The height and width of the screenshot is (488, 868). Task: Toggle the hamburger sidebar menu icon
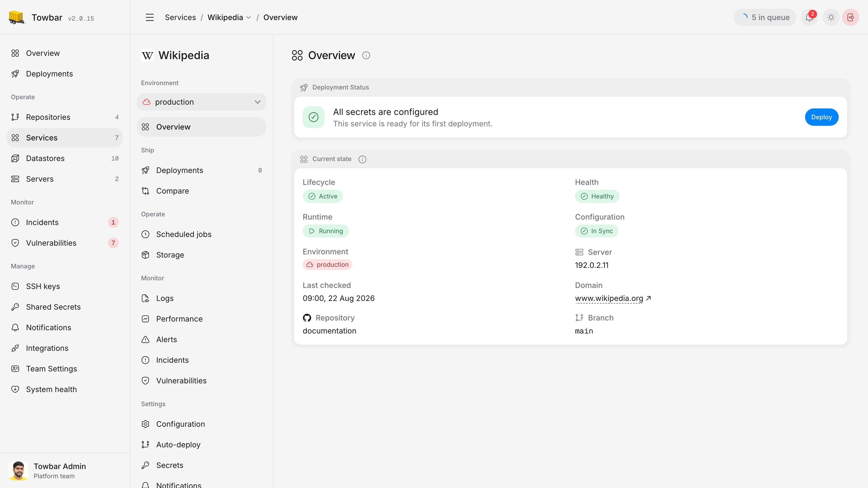[150, 17]
